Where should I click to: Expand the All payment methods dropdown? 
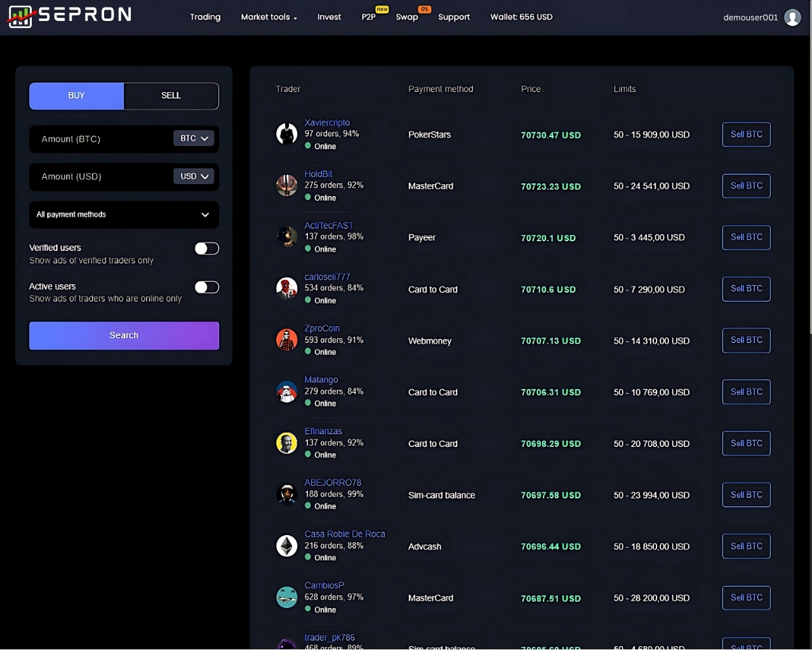pyautogui.click(x=124, y=215)
